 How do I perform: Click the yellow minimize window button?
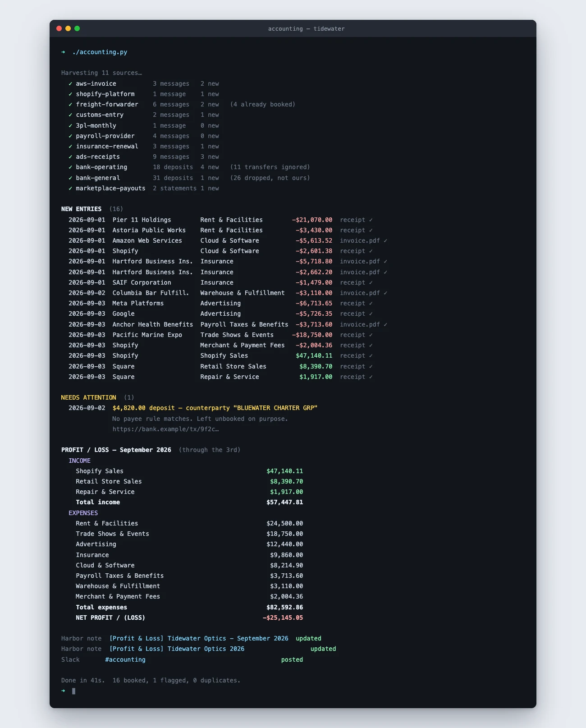[68, 28]
